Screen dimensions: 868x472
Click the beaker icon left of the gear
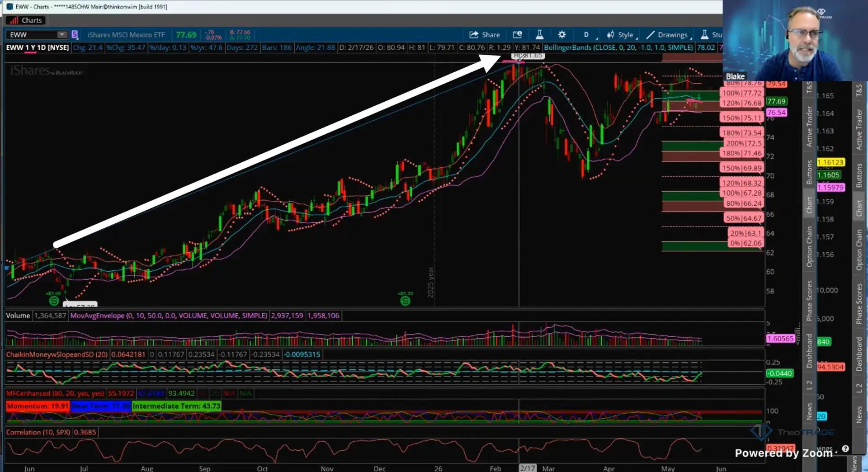pyautogui.click(x=539, y=35)
